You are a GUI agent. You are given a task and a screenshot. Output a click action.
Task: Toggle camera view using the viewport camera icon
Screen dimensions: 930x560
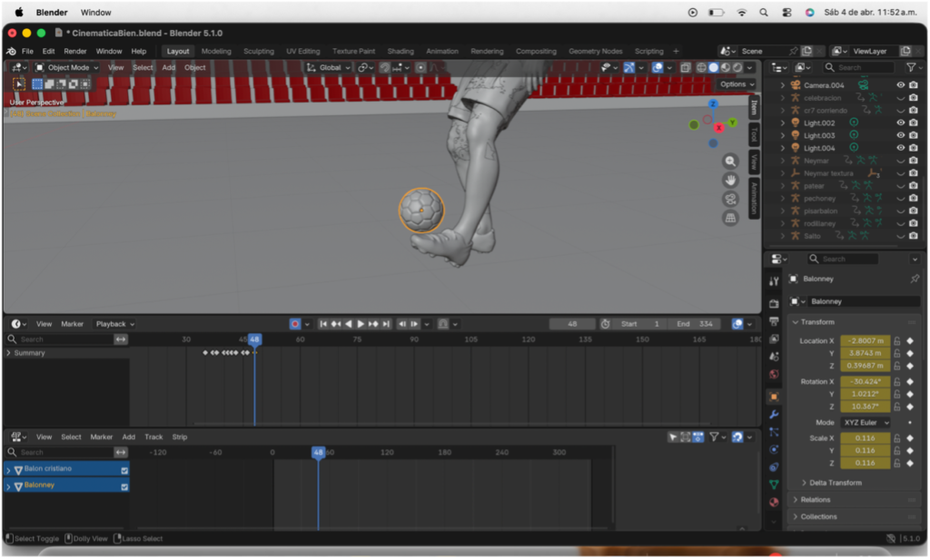pos(730,198)
